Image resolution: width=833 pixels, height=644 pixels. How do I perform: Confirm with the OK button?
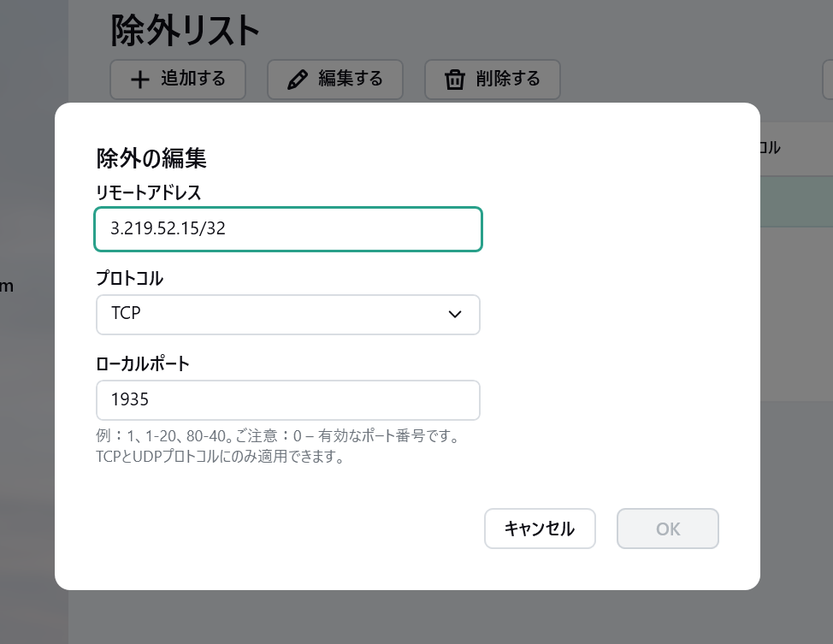point(668,529)
